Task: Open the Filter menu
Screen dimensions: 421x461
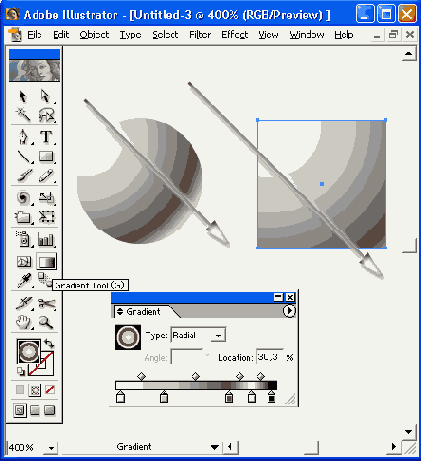Action: [200, 35]
